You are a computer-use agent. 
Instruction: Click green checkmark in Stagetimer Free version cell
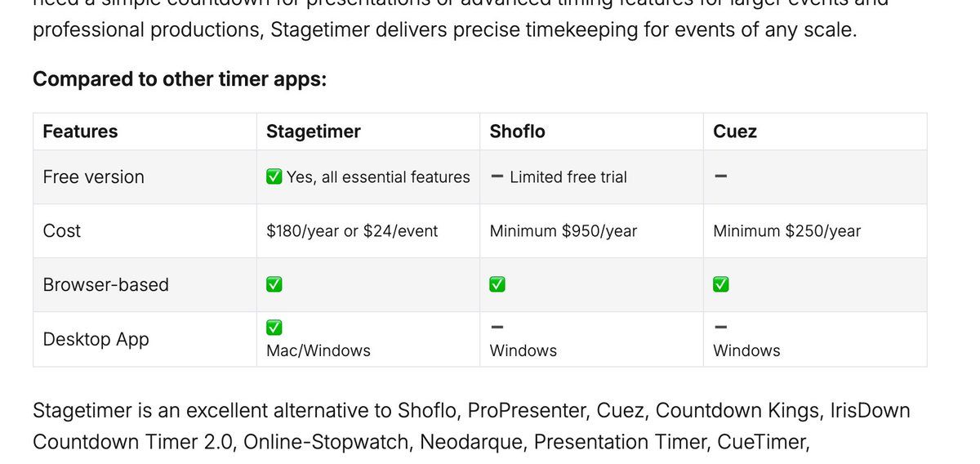pos(274,176)
